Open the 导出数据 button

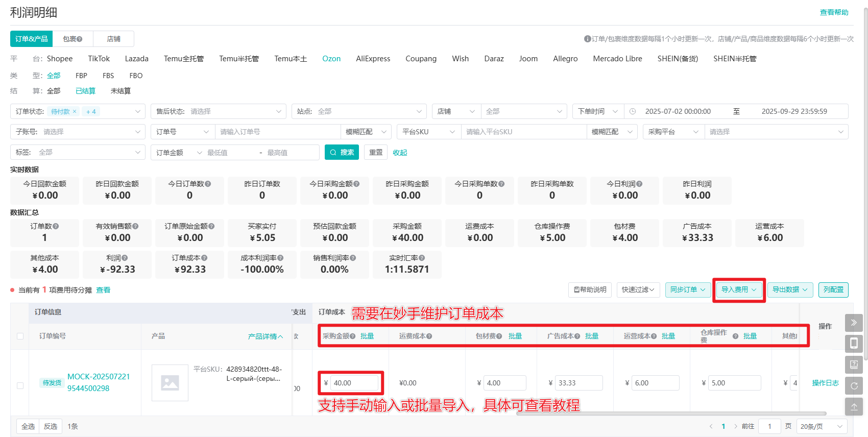(790, 290)
